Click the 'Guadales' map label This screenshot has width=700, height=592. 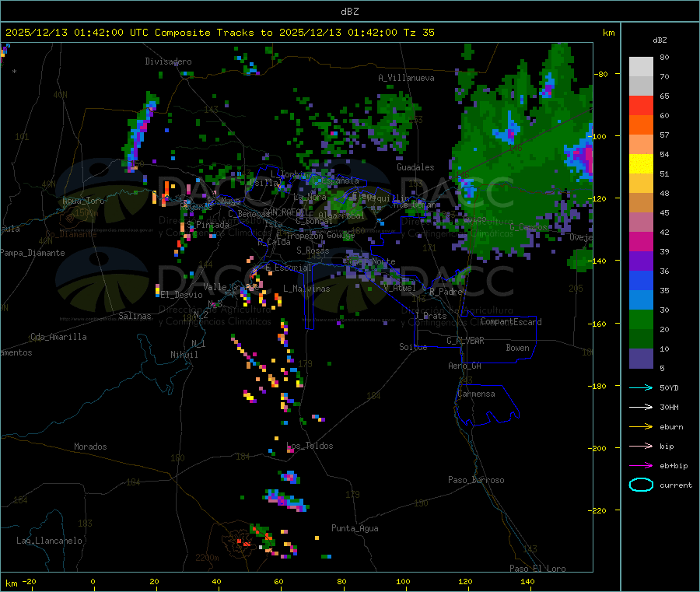tap(415, 167)
